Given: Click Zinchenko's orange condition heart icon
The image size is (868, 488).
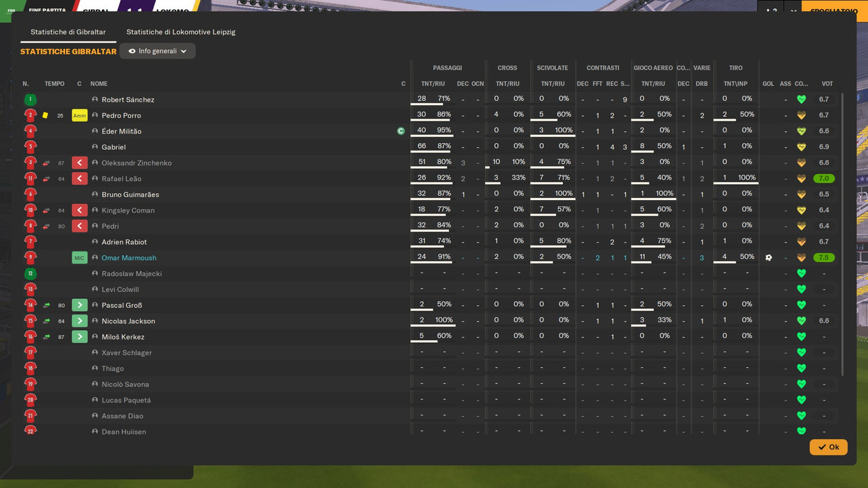Looking at the screenshot, I should pos(801,163).
